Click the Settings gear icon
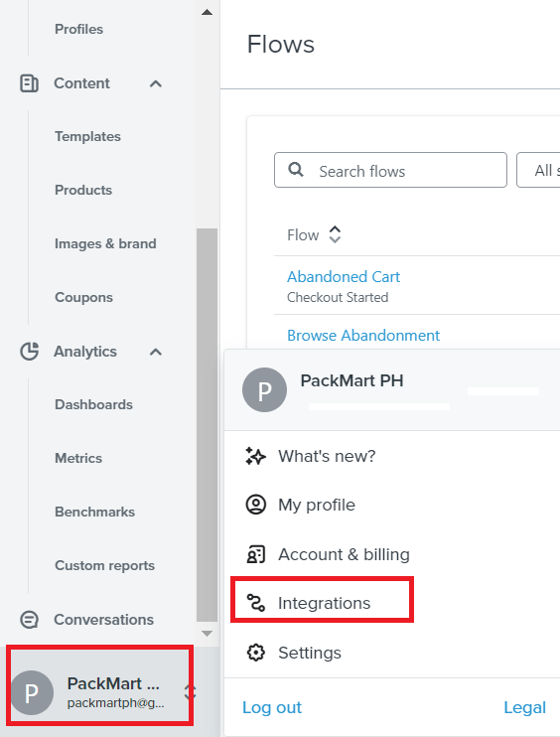 pos(255,653)
